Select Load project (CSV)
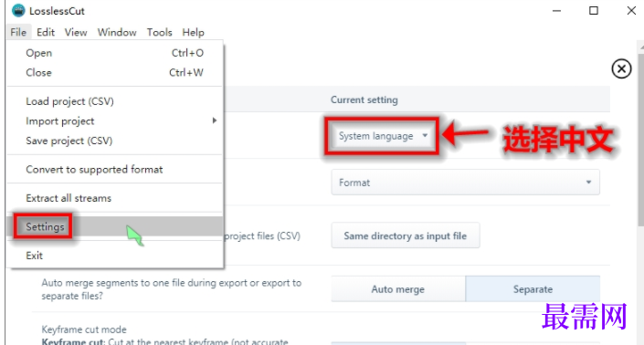 click(115, 101)
